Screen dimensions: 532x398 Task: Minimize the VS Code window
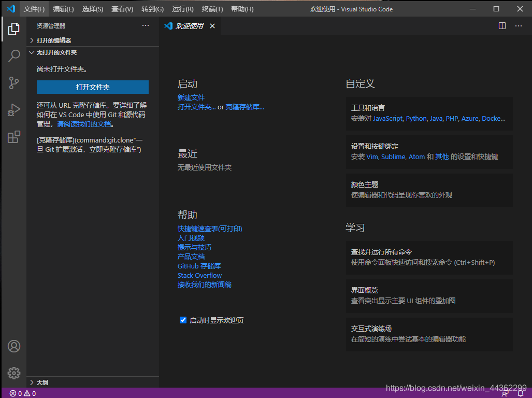click(472, 9)
